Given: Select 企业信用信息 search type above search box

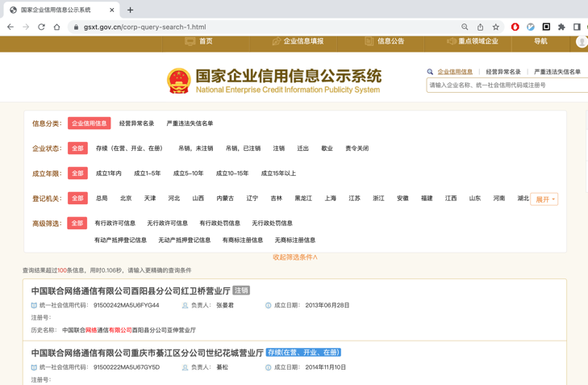Looking at the screenshot, I should [455, 72].
